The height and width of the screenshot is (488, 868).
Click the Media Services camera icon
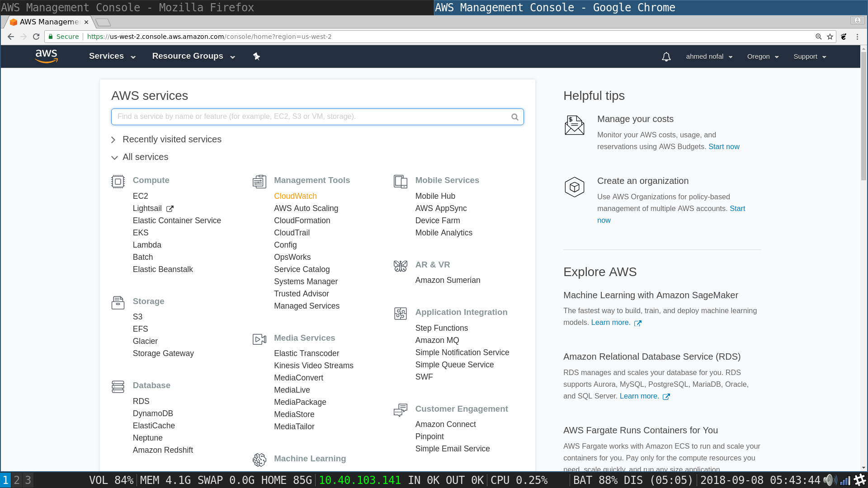tap(259, 339)
